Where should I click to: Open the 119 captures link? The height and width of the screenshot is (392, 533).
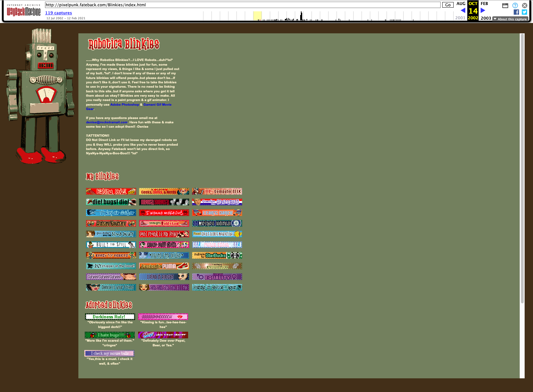tap(58, 13)
